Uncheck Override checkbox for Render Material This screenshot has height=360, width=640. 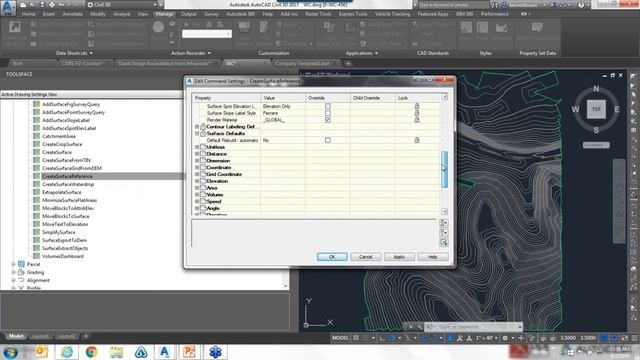pos(328,120)
